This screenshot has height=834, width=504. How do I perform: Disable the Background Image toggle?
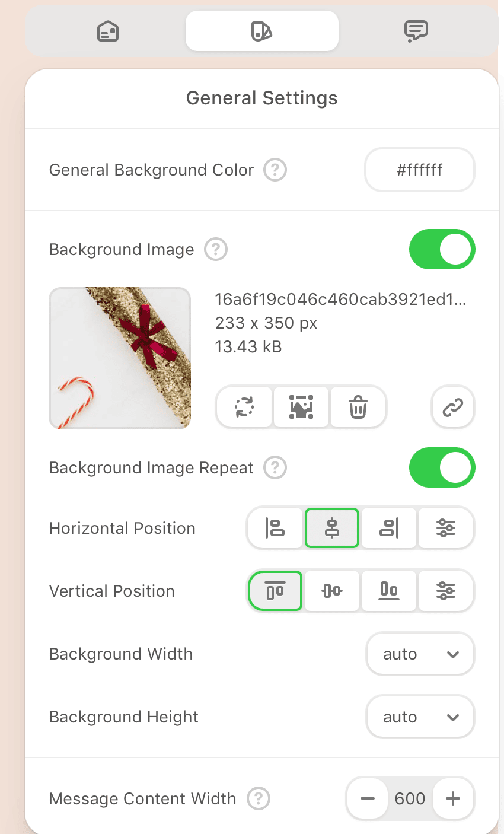[x=442, y=250]
